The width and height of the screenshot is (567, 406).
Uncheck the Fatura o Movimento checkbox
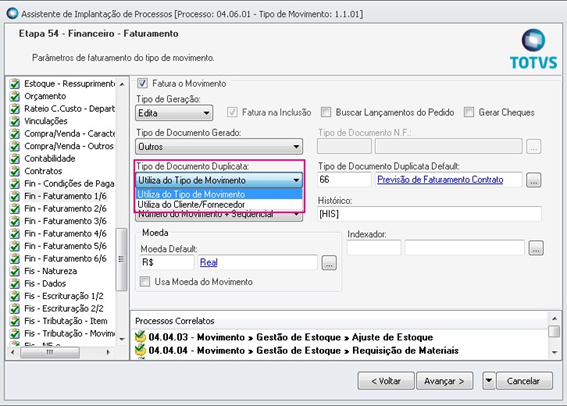coord(142,84)
